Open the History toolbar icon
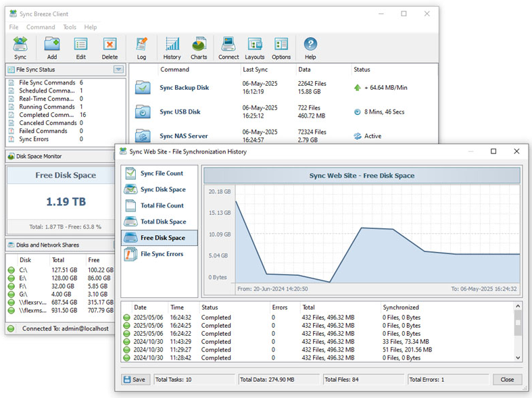This screenshot has height=398, width=532. click(x=172, y=46)
